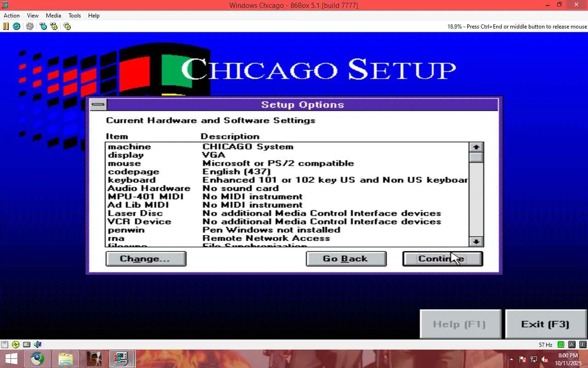Open the Setup Options system menu box
Screen dimensions: 588x368
tap(98, 104)
